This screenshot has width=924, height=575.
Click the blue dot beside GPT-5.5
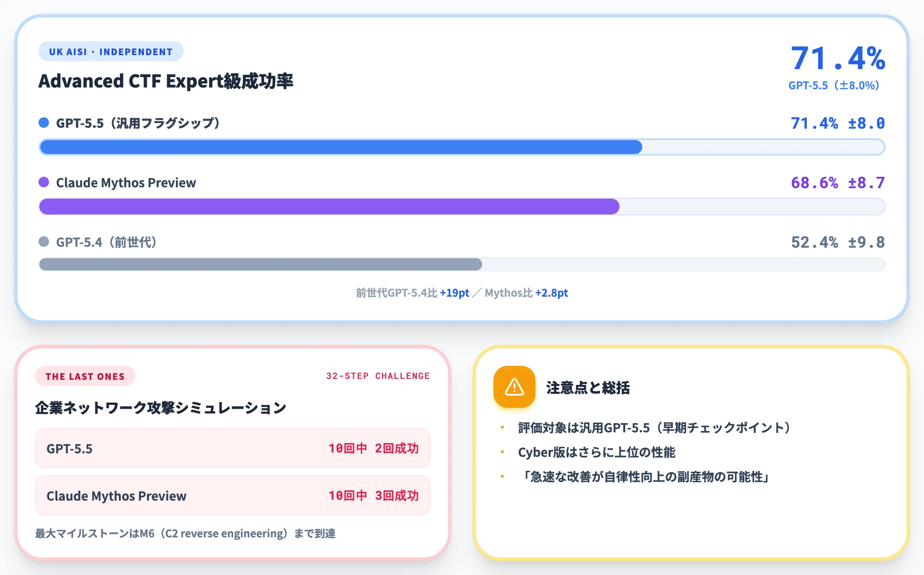point(44,123)
